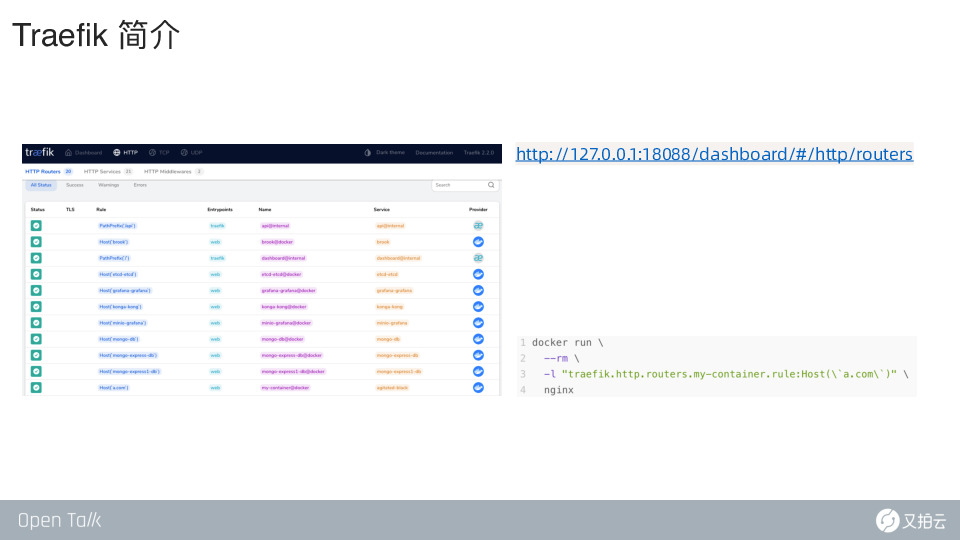Click the Provider column header

click(x=478, y=209)
